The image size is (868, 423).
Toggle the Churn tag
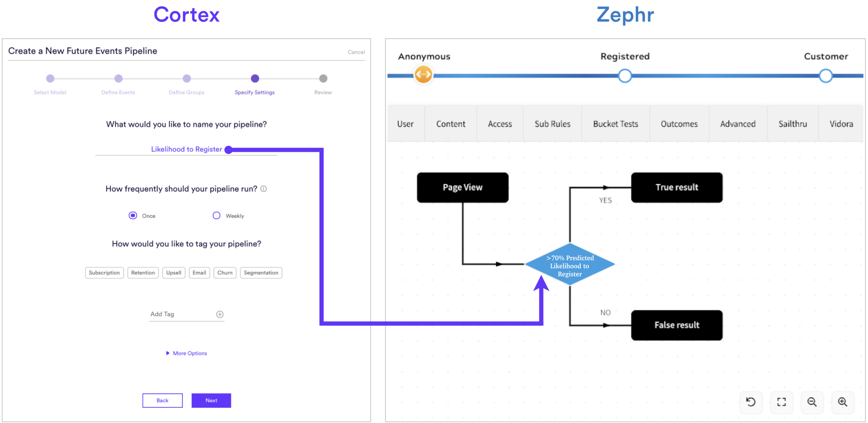pos(225,273)
